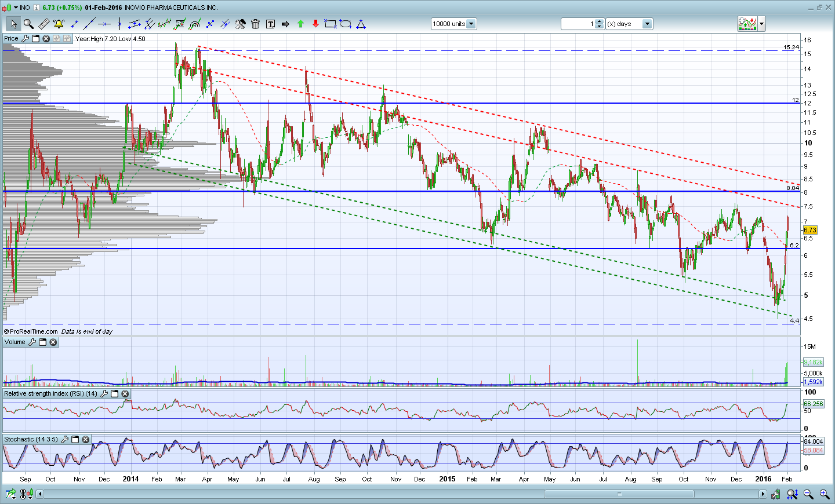Click the horizontal zoom expand icon

click(x=792, y=494)
